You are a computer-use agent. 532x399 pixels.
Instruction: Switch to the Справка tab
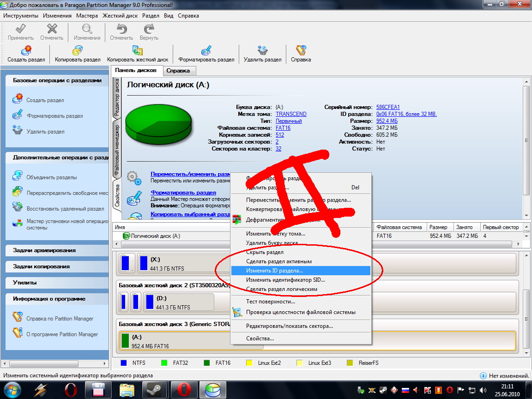178,71
